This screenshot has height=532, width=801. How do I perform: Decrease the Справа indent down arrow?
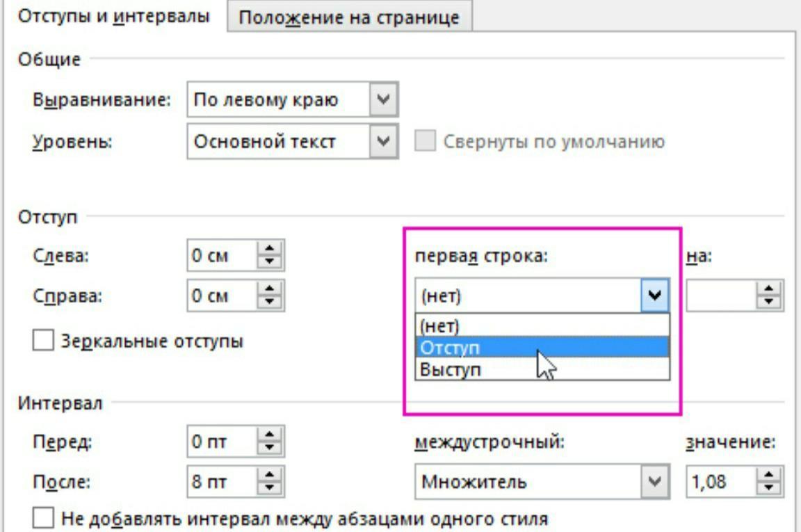tap(269, 302)
